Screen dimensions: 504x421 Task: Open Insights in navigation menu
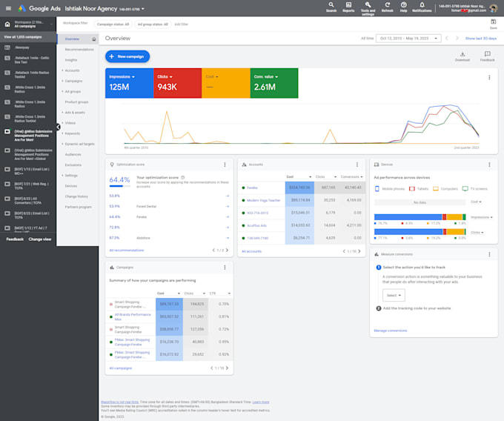point(71,60)
